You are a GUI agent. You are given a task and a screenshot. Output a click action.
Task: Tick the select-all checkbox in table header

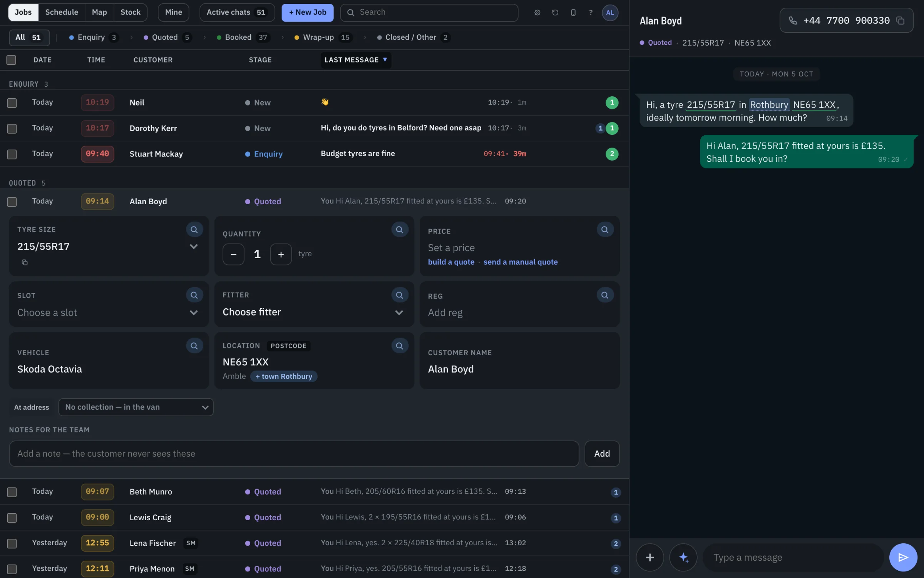pos(11,60)
